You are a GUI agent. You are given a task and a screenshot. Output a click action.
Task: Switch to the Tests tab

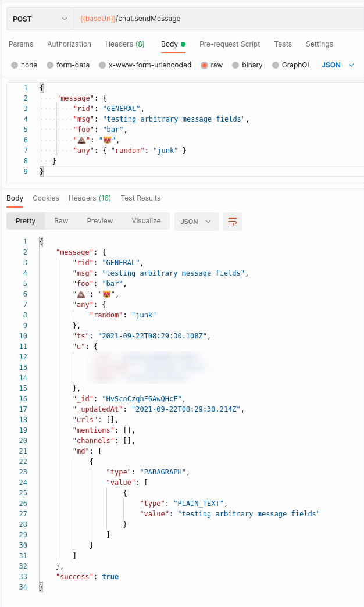pyautogui.click(x=283, y=44)
